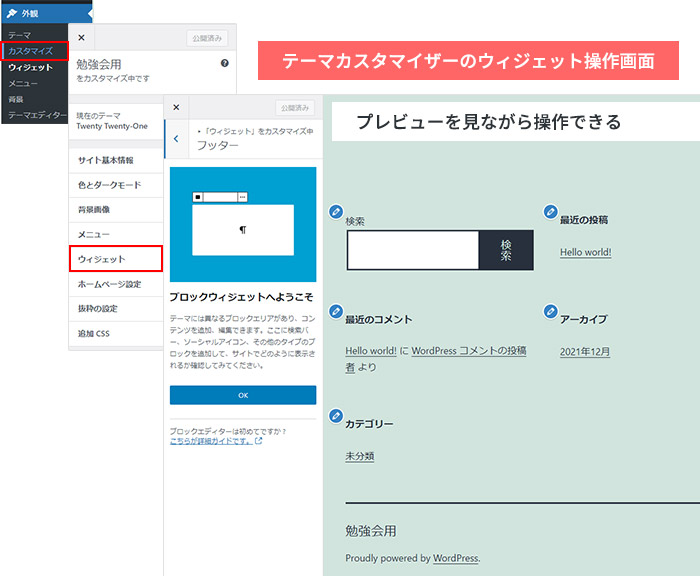The height and width of the screenshot is (576, 700).
Task: Click the フッター panel title
Action: (x=218, y=145)
